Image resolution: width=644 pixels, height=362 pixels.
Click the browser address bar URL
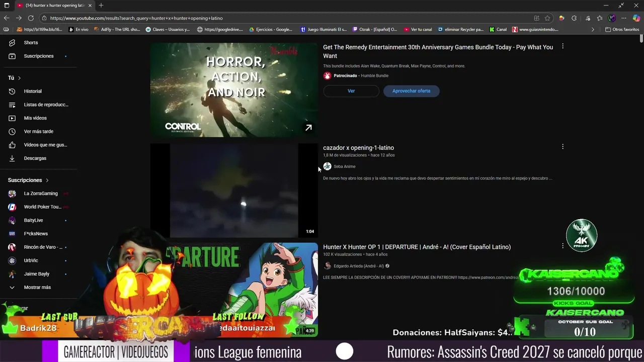click(x=136, y=18)
